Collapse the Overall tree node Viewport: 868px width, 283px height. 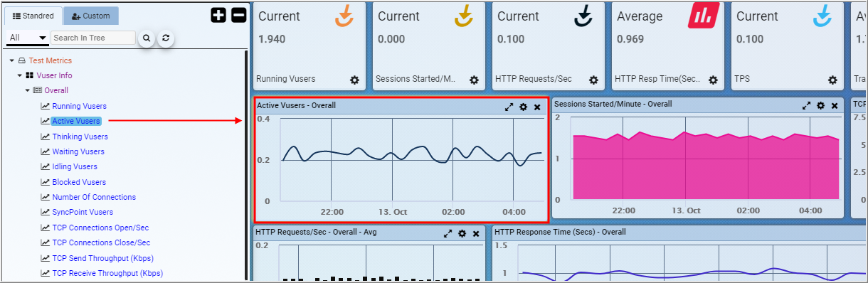28,90
